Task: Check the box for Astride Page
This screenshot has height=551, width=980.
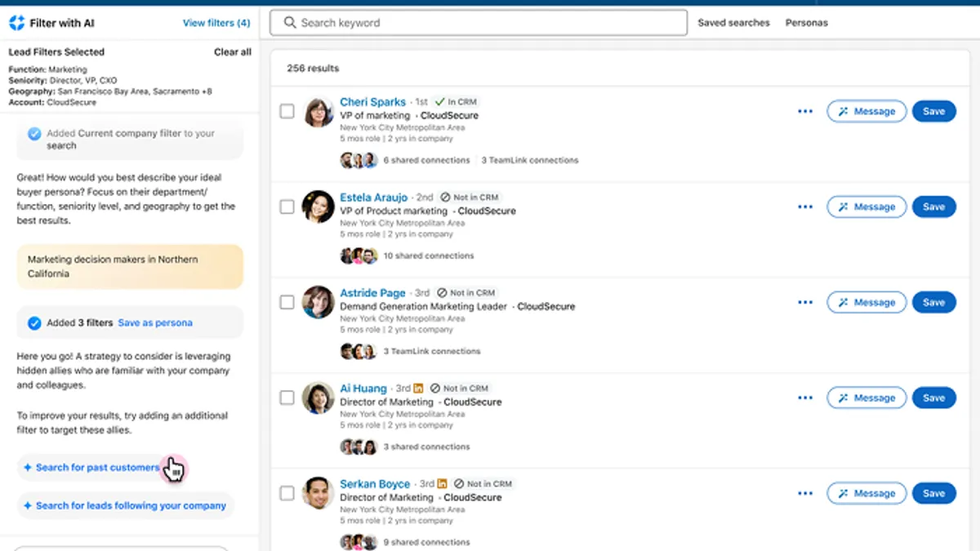Action: (x=287, y=302)
